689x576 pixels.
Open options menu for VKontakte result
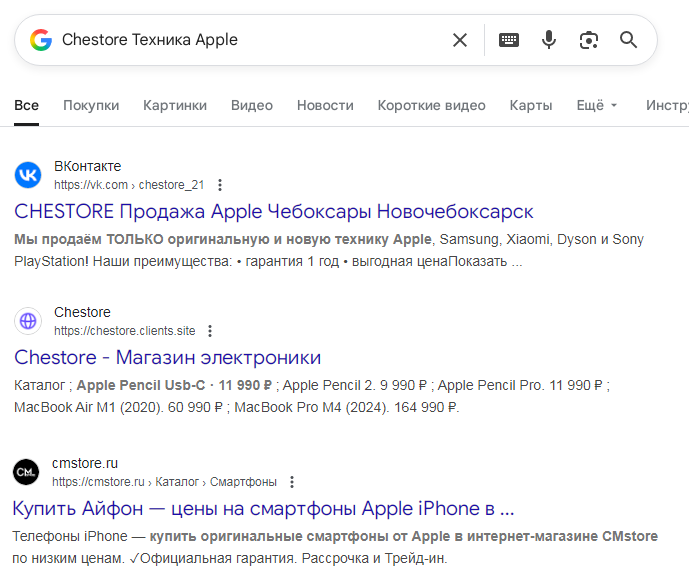pyautogui.click(x=220, y=185)
